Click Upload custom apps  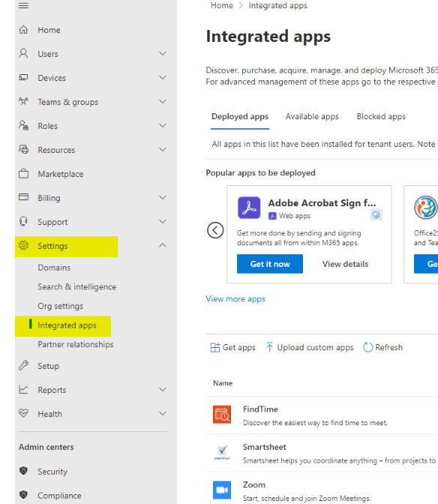pyautogui.click(x=310, y=347)
